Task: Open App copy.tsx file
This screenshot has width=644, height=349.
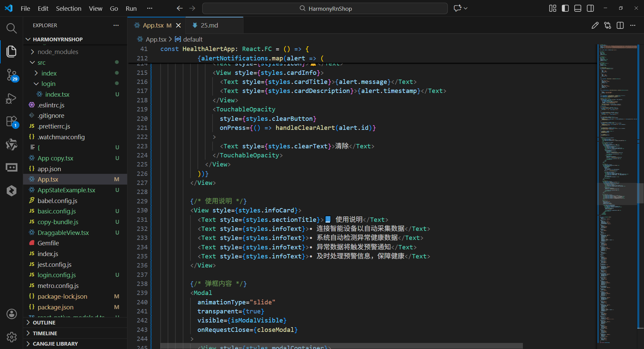Action: pos(75,158)
